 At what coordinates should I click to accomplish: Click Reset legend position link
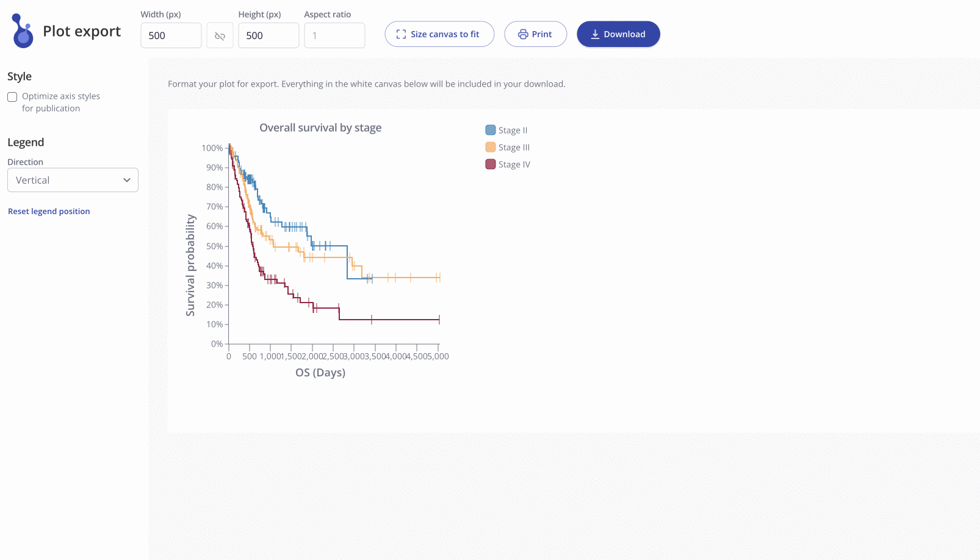[x=49, y=211]
